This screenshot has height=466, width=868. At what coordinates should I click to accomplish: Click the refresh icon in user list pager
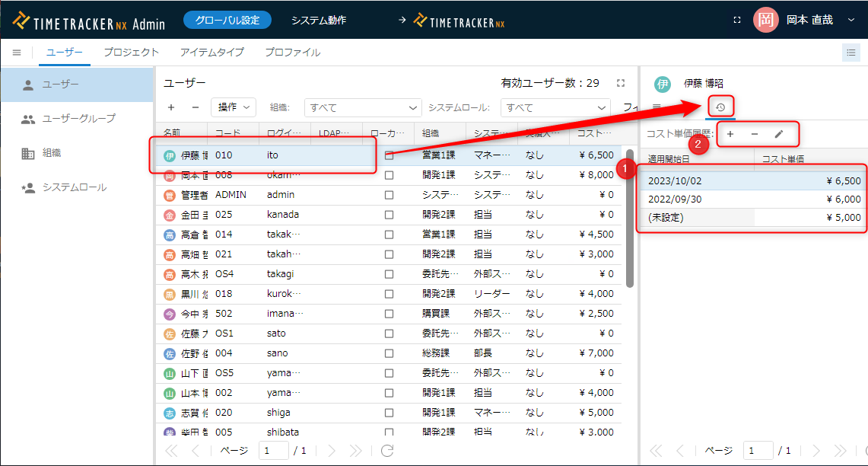(387, 450)
